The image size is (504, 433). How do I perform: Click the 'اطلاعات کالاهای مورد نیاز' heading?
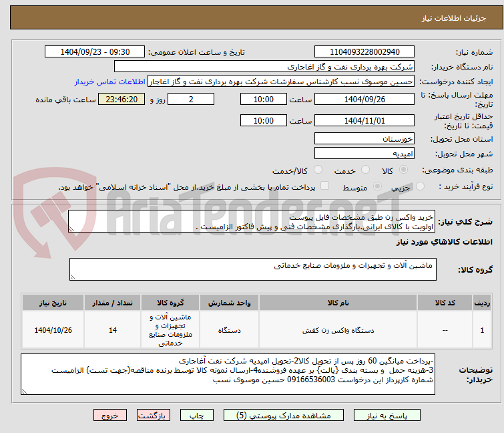coord(445,242)
